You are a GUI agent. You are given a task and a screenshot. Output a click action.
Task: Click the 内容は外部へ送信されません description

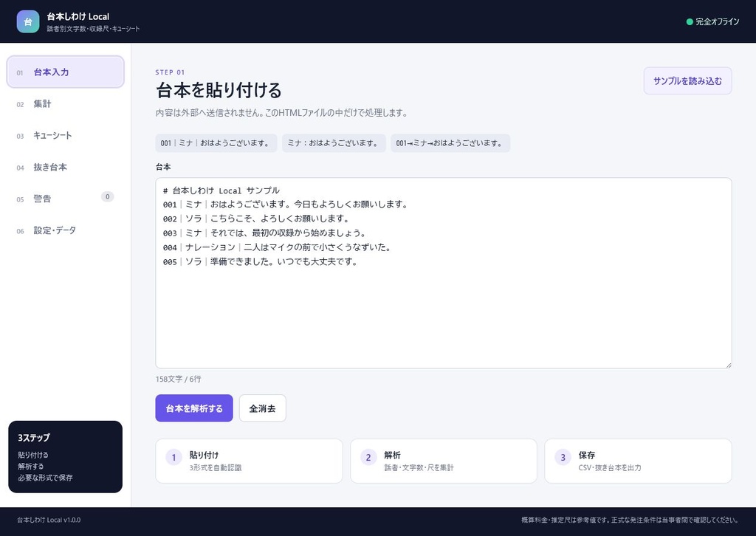click(282, 113)
